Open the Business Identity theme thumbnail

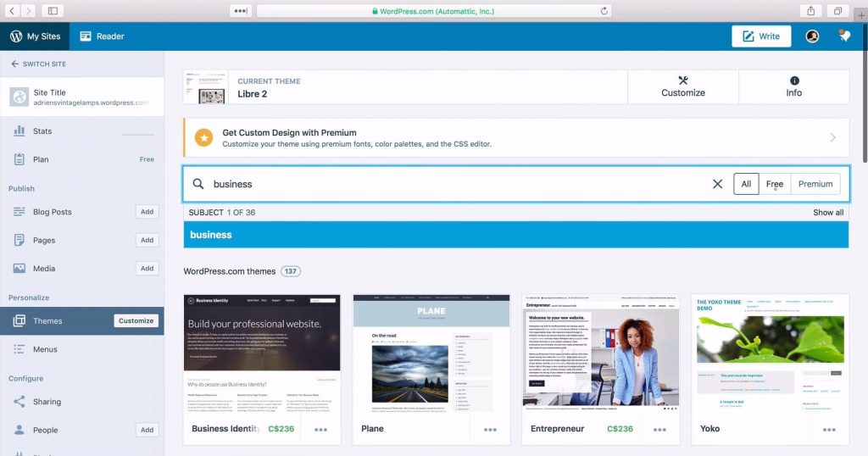(x=262, y=353)
